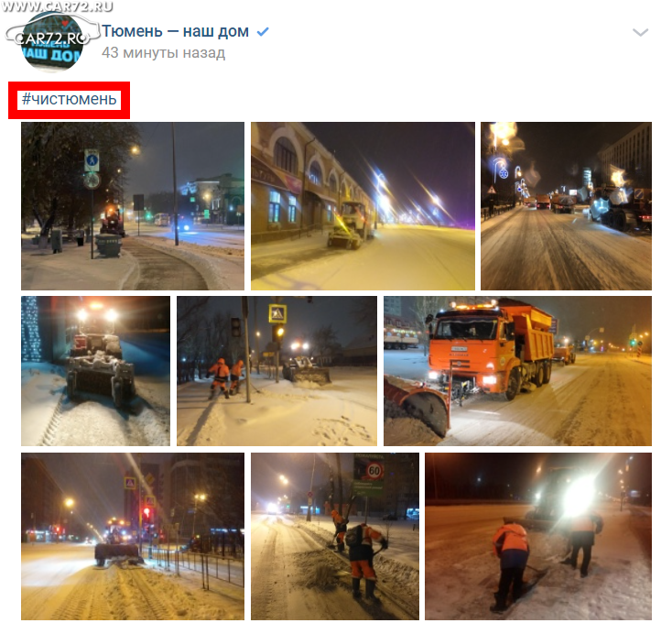The image size is (672, 634).
Task: Click the blue verified checkmark badge
Action: [x=262, y=31]
